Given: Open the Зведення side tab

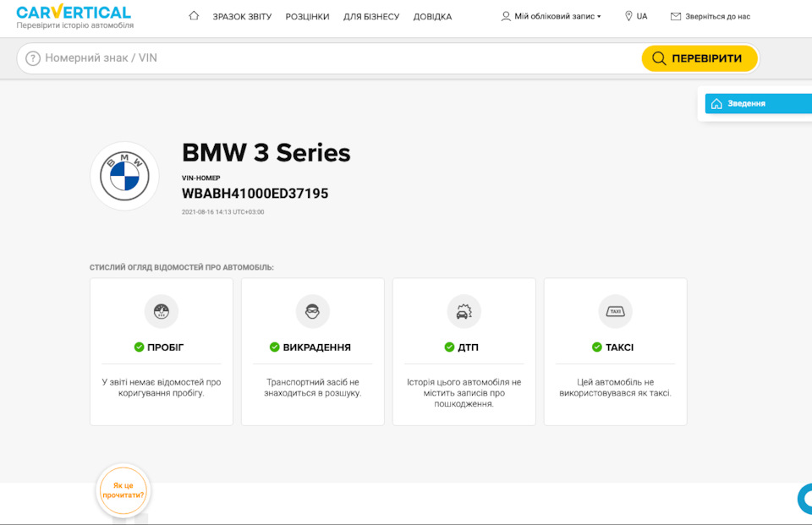Looking at the screenshot, I should tap(758, 103).
